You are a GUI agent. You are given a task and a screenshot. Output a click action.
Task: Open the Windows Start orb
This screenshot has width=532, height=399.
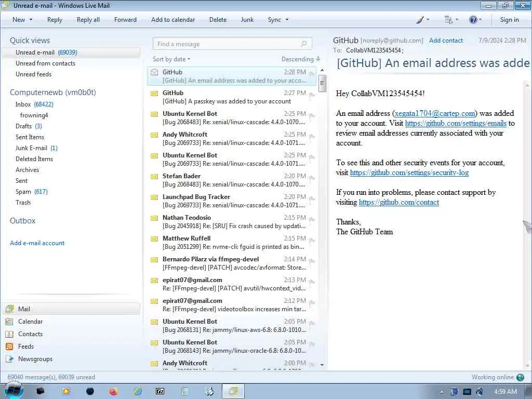[x=13, y=391]
